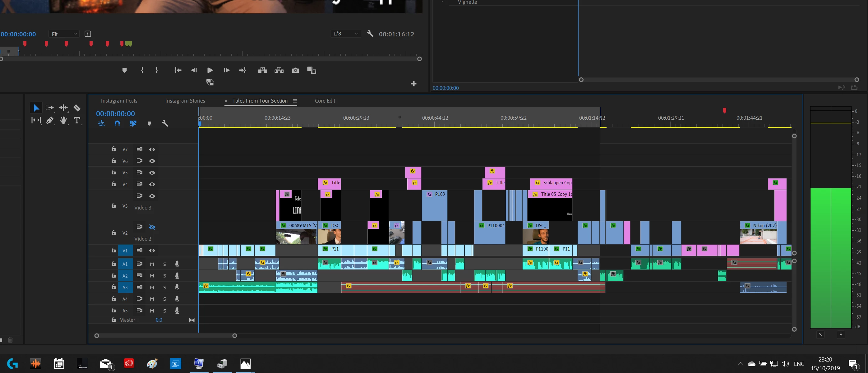Solo audio track A3
This screenshot has height=373, width=868.
165,288
